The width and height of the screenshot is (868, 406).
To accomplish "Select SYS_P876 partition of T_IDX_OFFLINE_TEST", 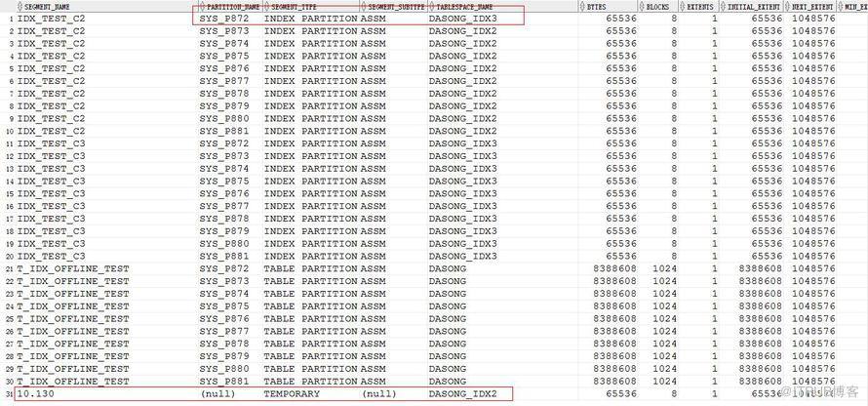I will [224, 319].
